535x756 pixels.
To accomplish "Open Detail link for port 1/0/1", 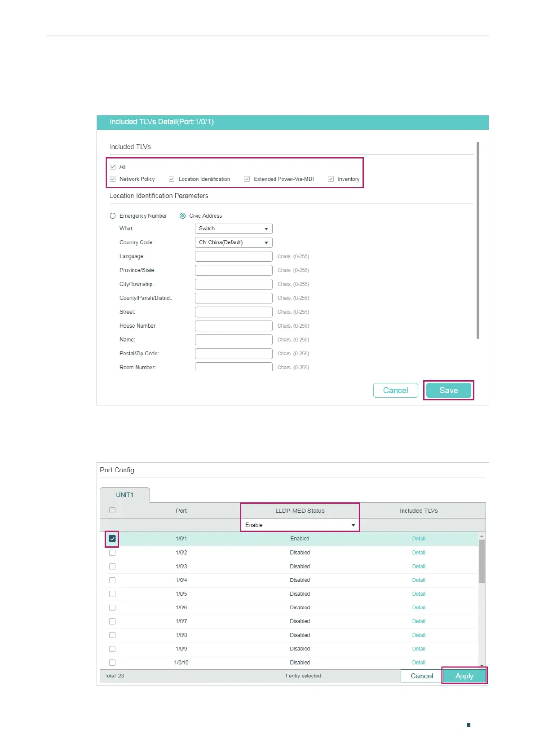I will pyautogui.click(x=419, y=539).
